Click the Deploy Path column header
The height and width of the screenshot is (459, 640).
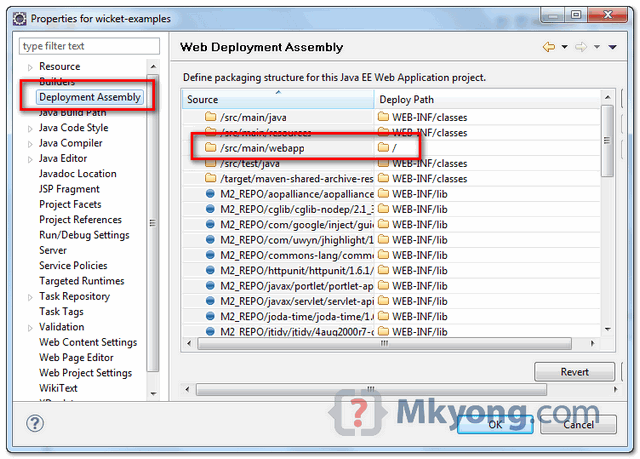[x=487, y=99]
